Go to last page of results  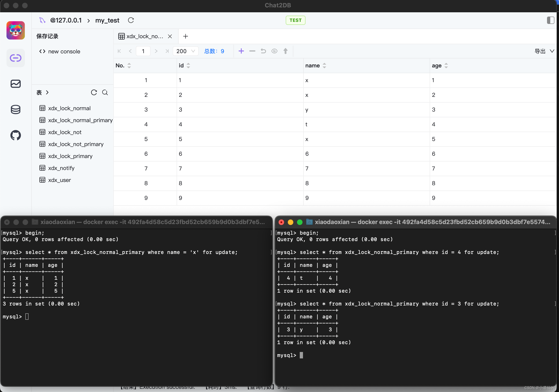click(167, 51)
